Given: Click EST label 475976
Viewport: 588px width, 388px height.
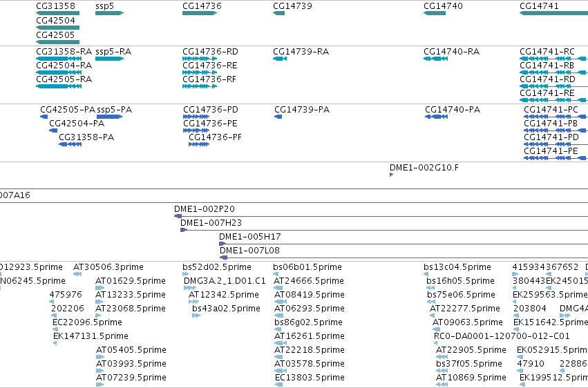Looking at the screenshot, I should [x=66, y=295].
